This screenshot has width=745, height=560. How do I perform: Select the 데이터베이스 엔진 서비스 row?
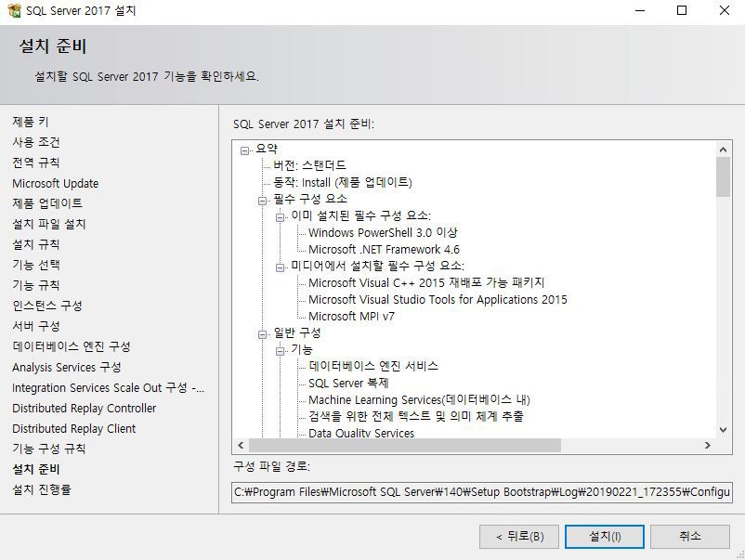coord(373,366)
